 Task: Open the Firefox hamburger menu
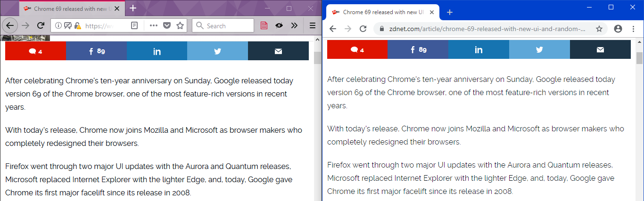pyautogui.click(x=313, y=25)
